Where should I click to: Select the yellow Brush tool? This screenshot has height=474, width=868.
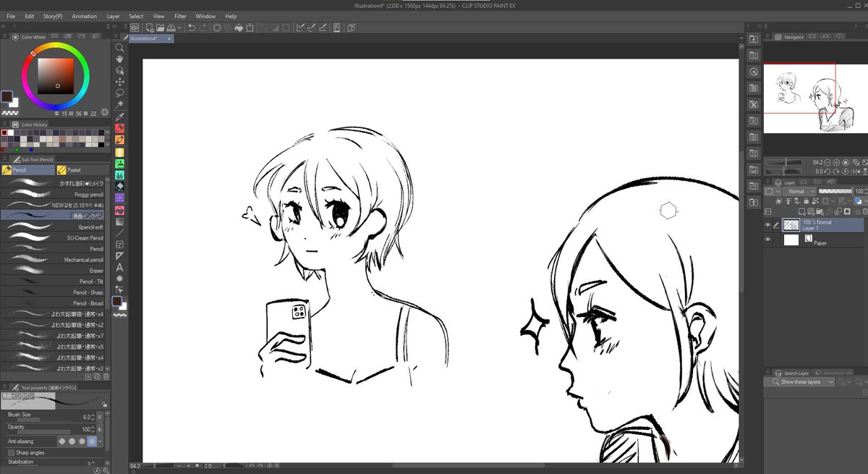(x=120, y=151)
